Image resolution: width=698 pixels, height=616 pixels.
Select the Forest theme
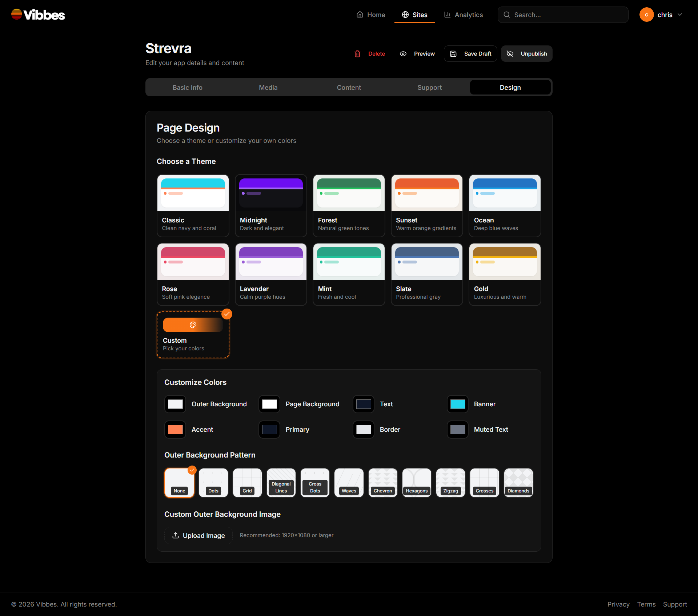click(349, 205)
